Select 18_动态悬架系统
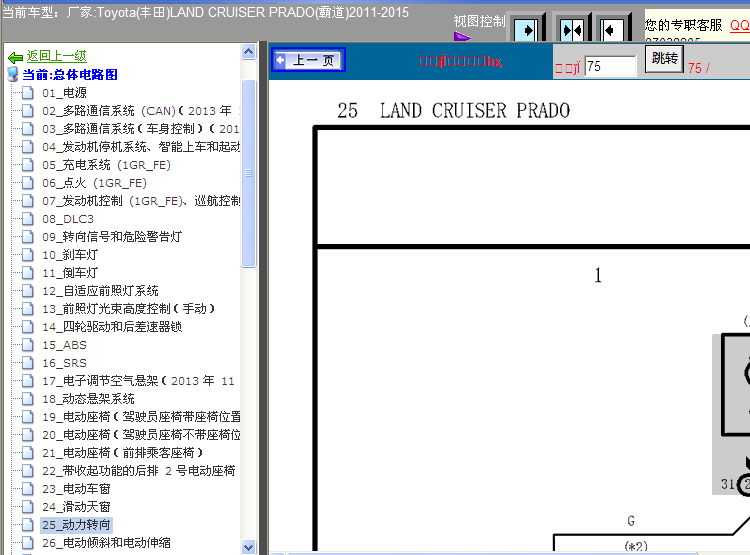Viewport: 750px width, 555px height. pyautogui.click(x=88, y=399)
